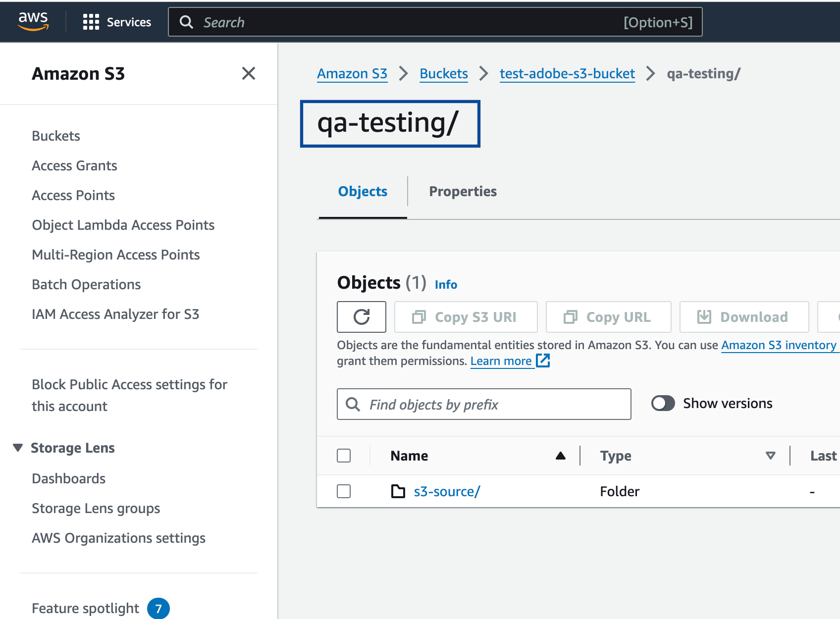This screenshot has height=619, width=840.
Task: Click the Buckets breadcrumb link
Action: click(x=444, y=74)
